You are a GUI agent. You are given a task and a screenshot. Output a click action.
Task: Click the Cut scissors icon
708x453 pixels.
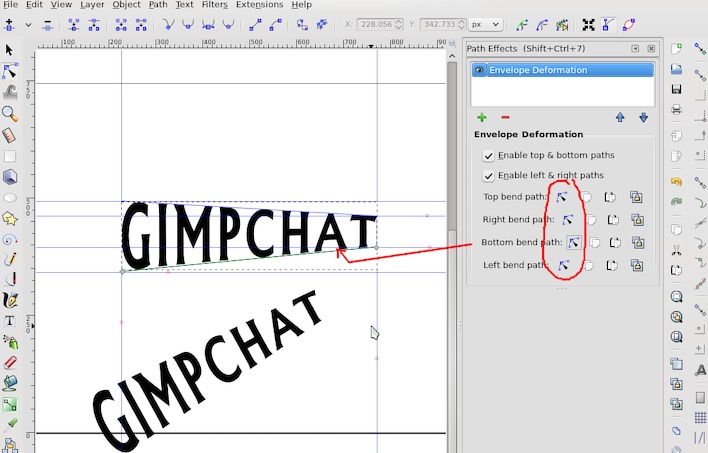(x=676, y=249)
